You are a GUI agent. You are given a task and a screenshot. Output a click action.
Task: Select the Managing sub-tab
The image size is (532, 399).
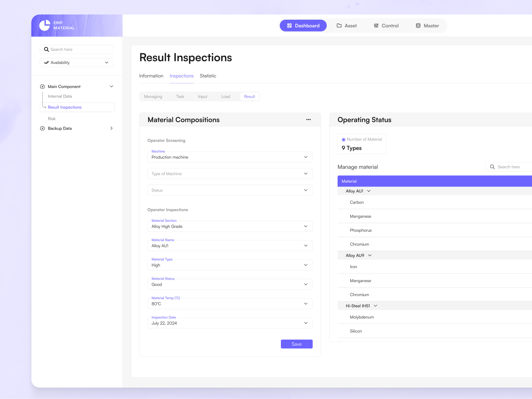coord(153,97)
